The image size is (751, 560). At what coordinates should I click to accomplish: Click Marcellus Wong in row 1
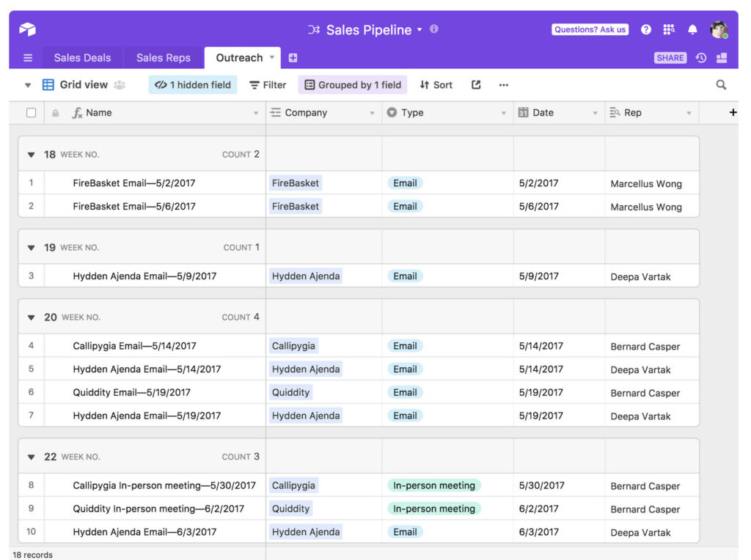coord(646,184)
